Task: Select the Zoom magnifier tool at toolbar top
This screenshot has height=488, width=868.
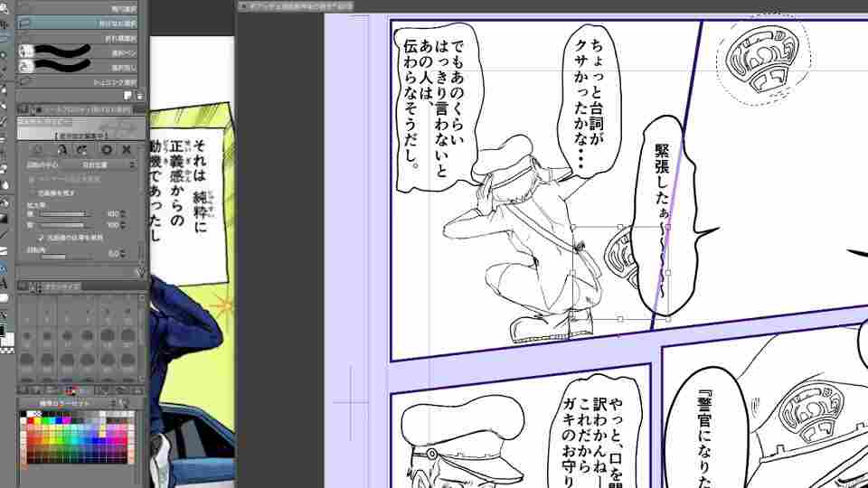Action: point(4,8)
